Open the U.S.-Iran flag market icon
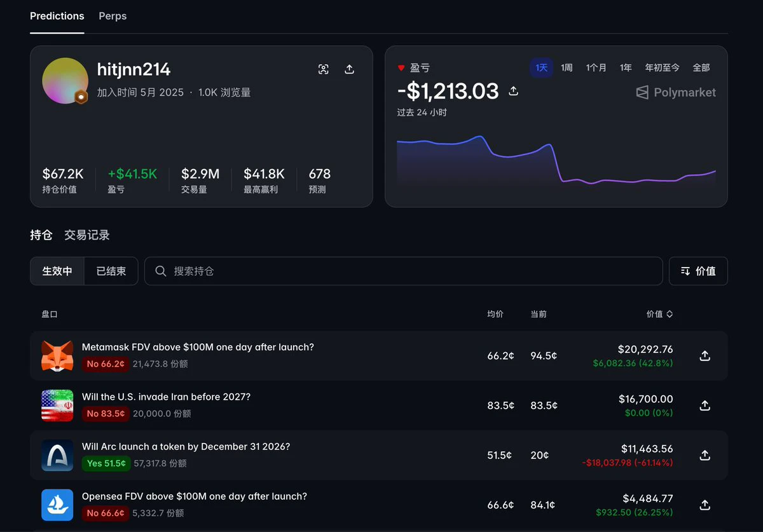This screenshot has height=532, width=763. pos(57,406)
